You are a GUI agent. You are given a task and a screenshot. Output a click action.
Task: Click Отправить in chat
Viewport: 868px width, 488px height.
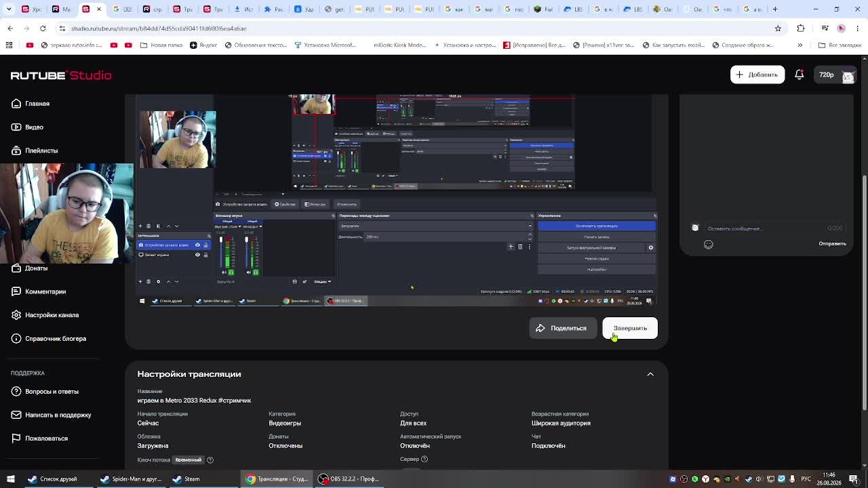pyautogui.click(x=832, y=244)
